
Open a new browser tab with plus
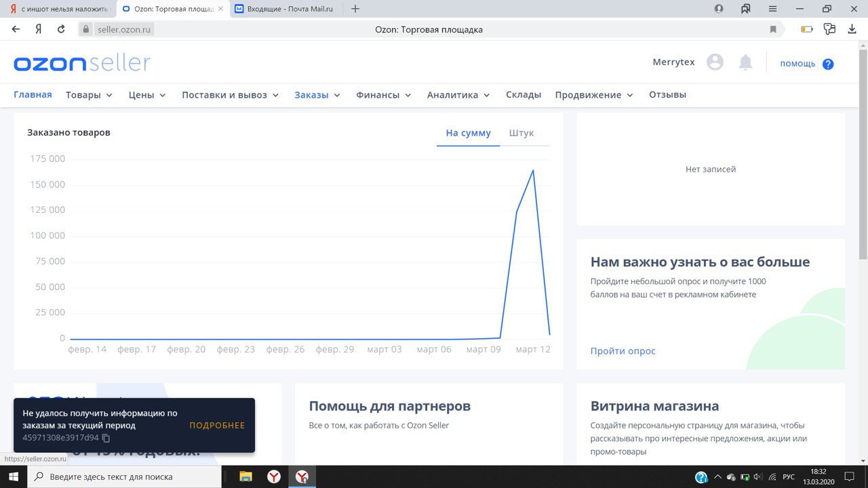355,9
